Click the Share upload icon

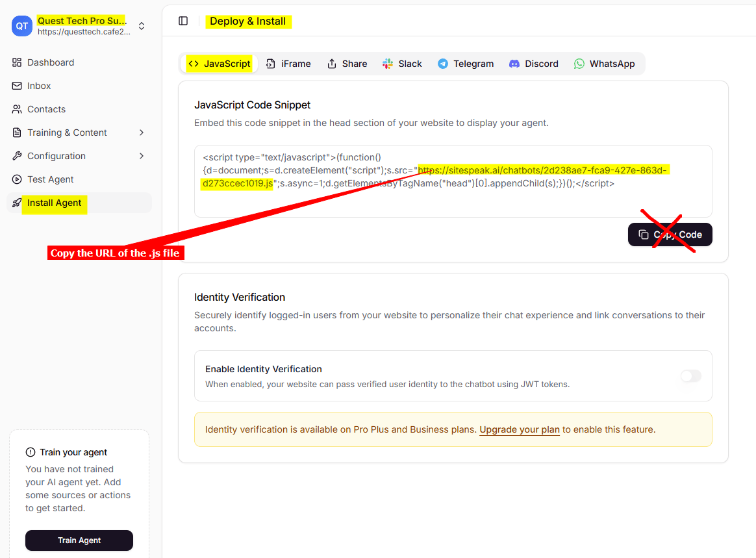tap(332, 64)
